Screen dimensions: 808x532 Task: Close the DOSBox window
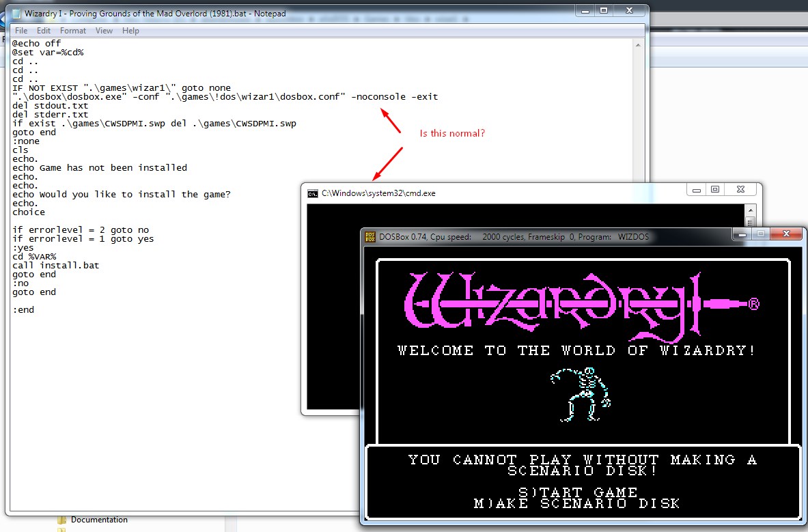click(786, 234)
